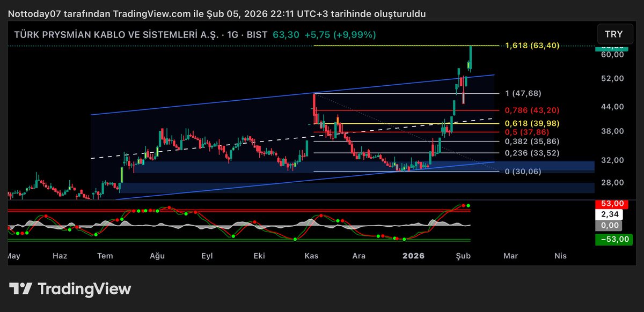Click the May time axis label
644x312 pixels.
pos(13,256)
